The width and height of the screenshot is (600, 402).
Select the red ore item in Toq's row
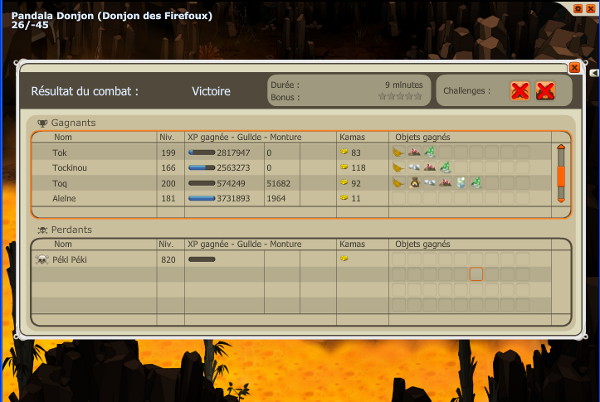pyautogui.click(x=445, y=183)
